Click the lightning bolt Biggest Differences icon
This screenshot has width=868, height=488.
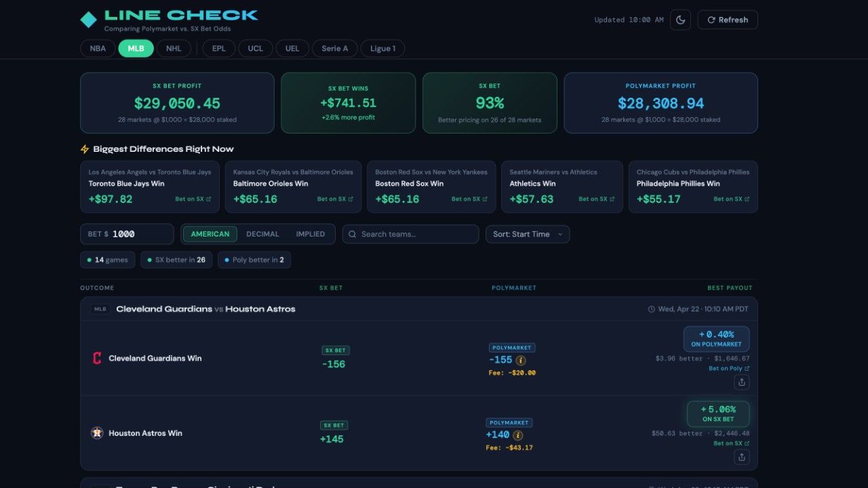[85, 149]
